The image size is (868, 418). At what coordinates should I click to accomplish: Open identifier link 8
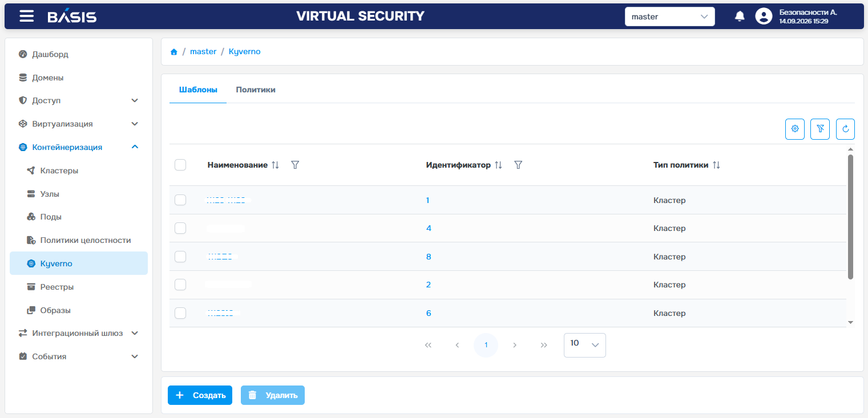(x=429, y=257)
